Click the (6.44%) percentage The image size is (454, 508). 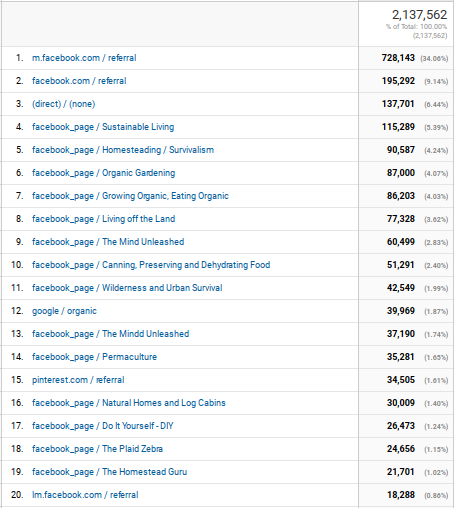pyautogui.click(x=436, y=105)
